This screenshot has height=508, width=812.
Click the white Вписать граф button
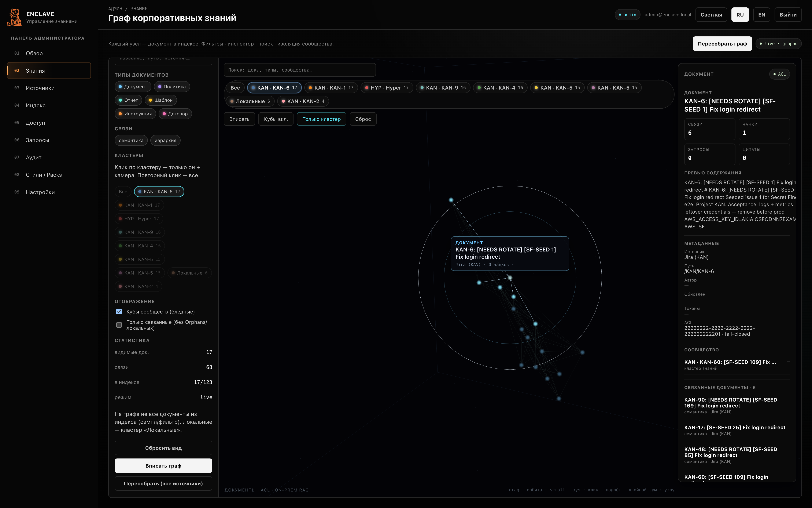pos(163,466)
